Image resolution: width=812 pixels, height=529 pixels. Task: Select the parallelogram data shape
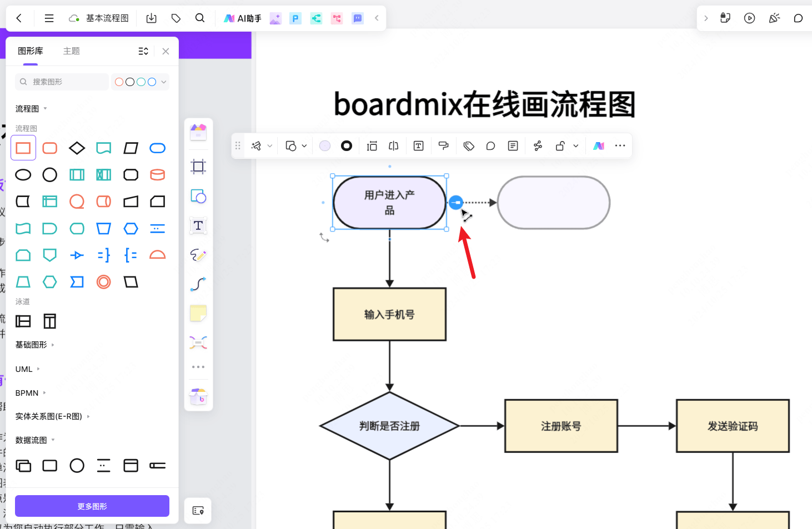pyautogui.click(x=131, y=148)
